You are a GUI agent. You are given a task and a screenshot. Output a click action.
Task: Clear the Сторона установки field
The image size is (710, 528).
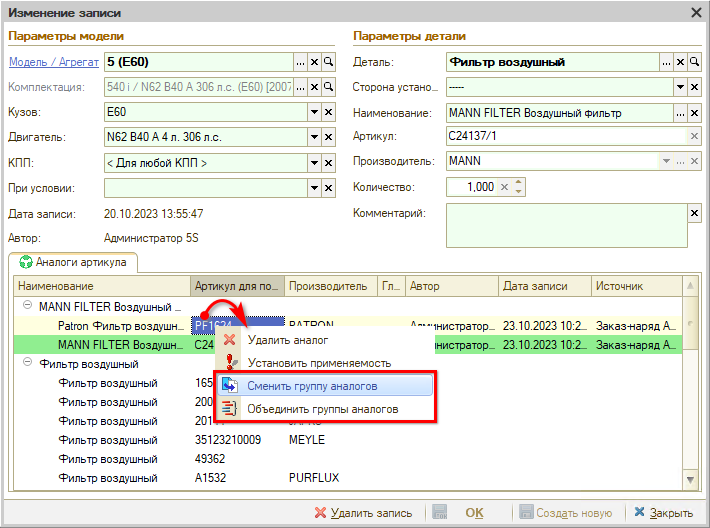694,87
